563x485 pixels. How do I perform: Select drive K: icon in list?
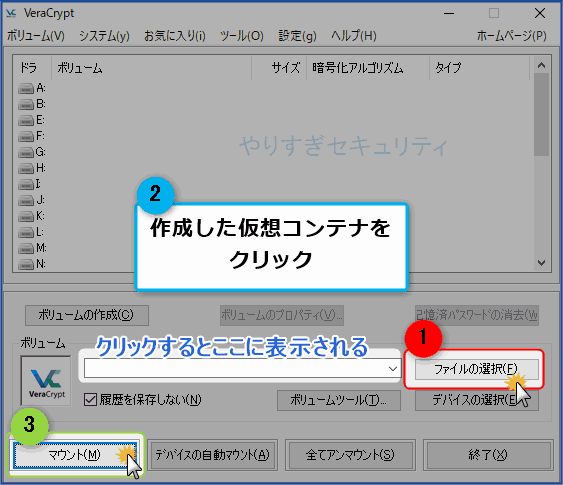pyautogui.click(x=26, y=216)
